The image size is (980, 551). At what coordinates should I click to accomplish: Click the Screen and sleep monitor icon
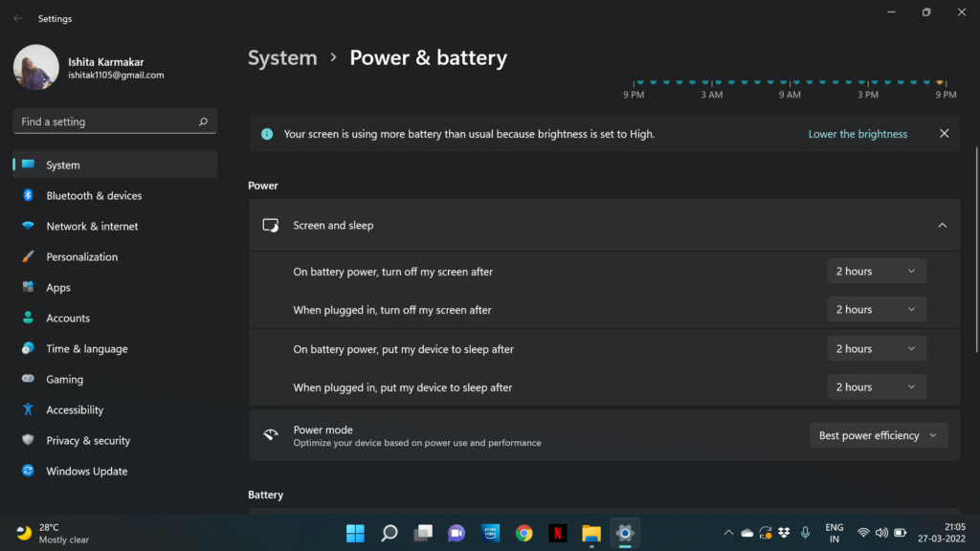point(271,225)
